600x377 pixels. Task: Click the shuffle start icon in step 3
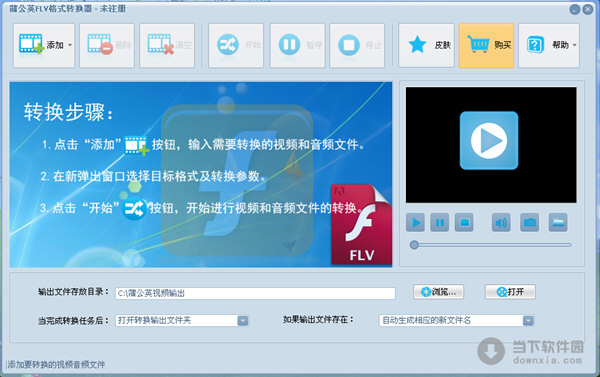coord(135,209)
